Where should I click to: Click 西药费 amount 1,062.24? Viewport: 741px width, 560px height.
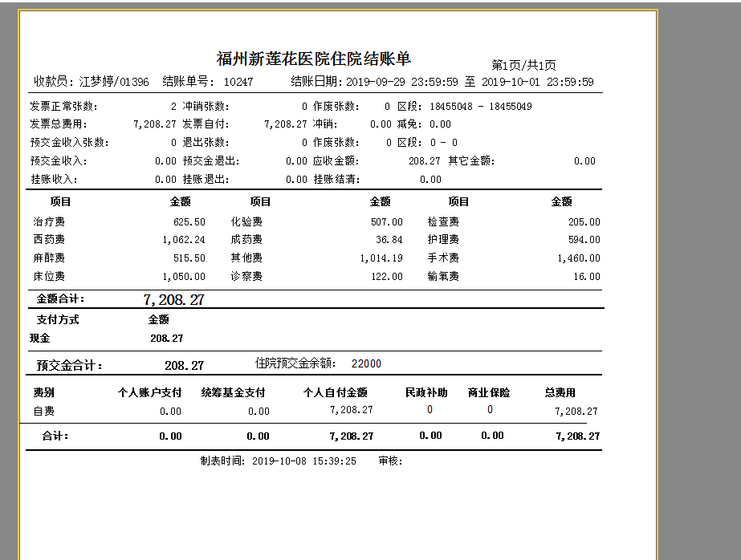click(184, 240)
